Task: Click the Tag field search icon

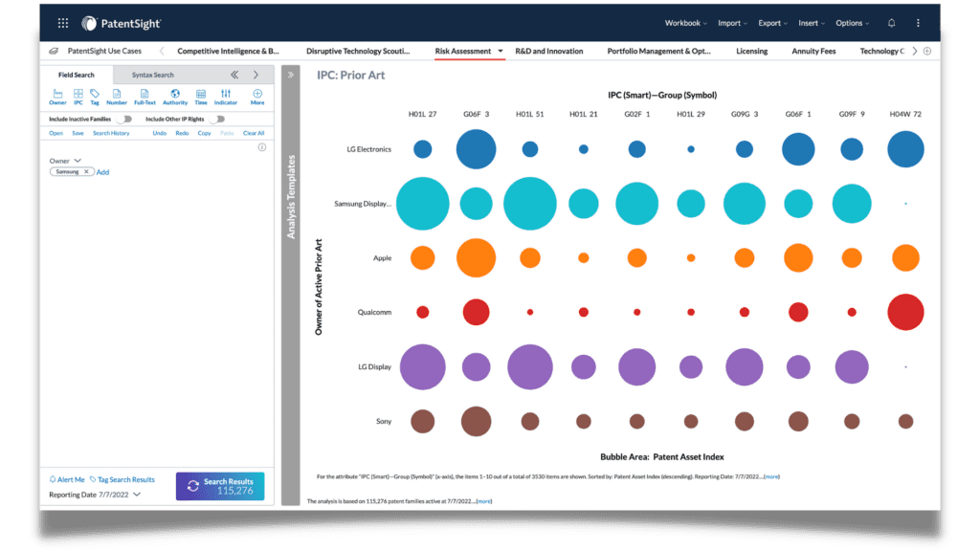Action: tap(95, 92)
